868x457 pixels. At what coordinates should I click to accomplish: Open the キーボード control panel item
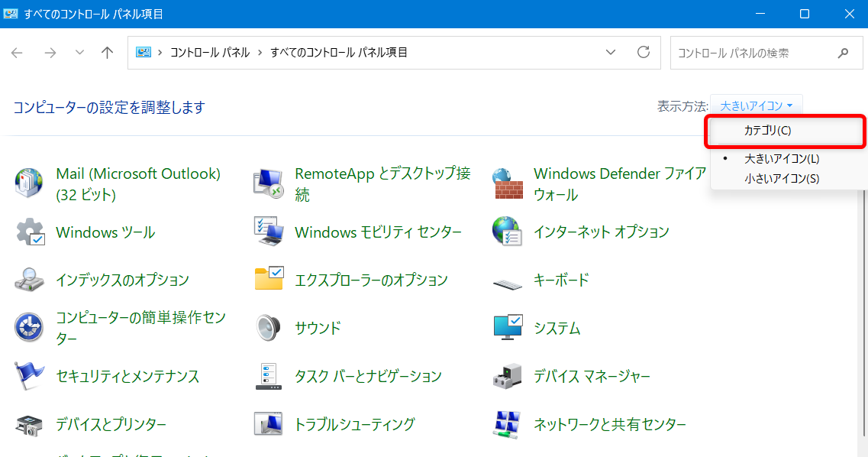[560, 280]
